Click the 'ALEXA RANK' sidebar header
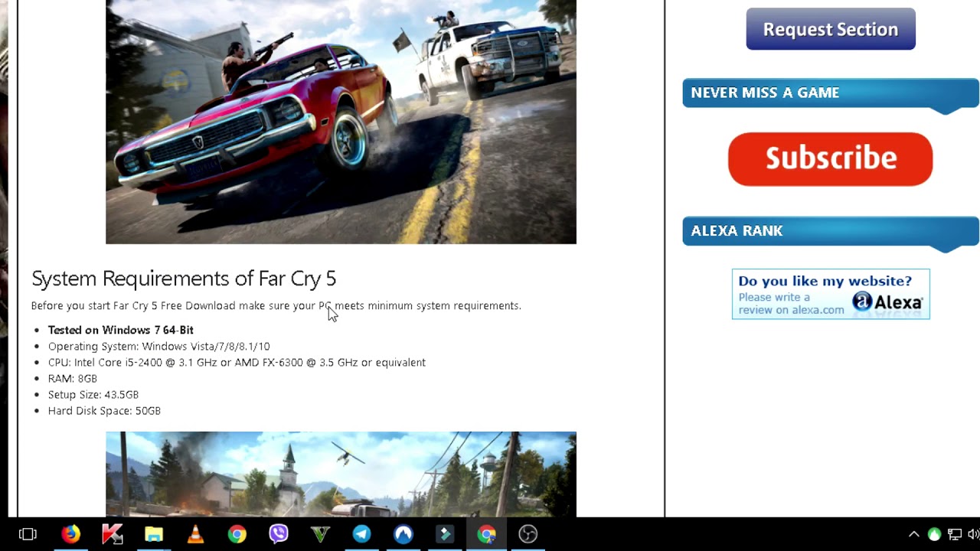This screenshot has width=980, height=551. (831, 231)
